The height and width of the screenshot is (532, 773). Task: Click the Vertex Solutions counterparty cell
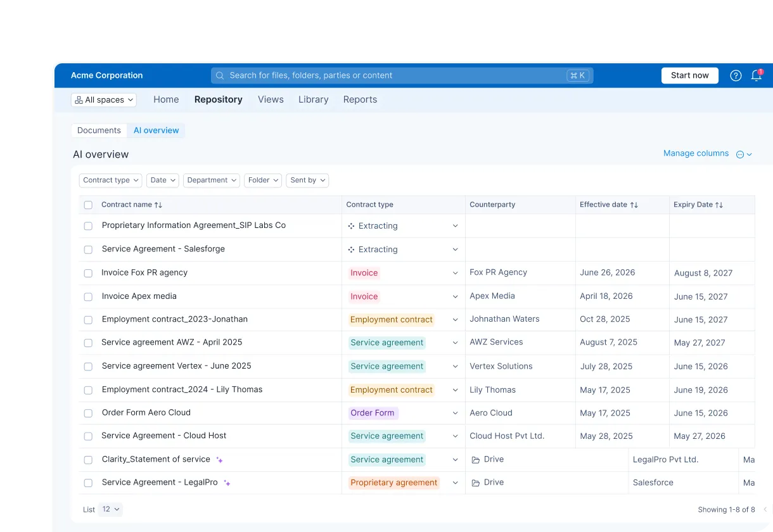point(501,366)
